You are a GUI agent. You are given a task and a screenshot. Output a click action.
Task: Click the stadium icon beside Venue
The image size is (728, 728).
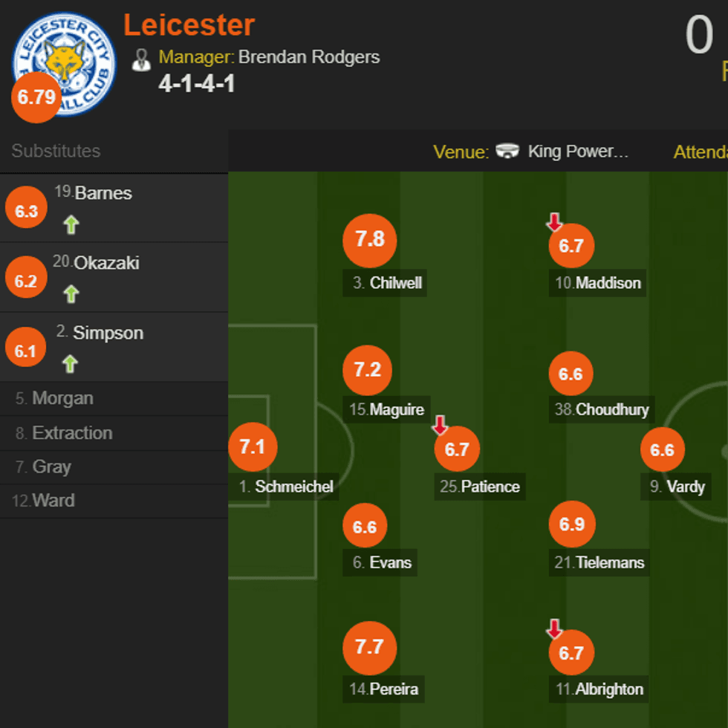coord(507,152)
